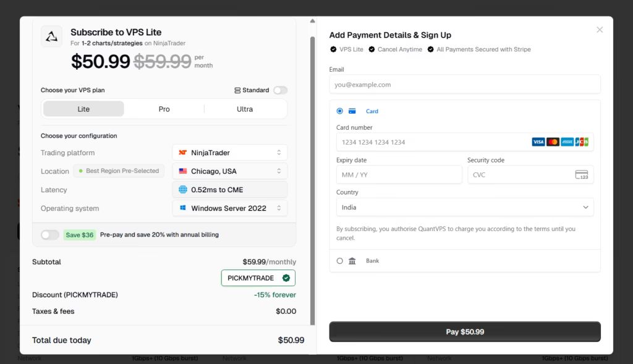Click the Email input field

pyautogui.click(x=464, y=84)
